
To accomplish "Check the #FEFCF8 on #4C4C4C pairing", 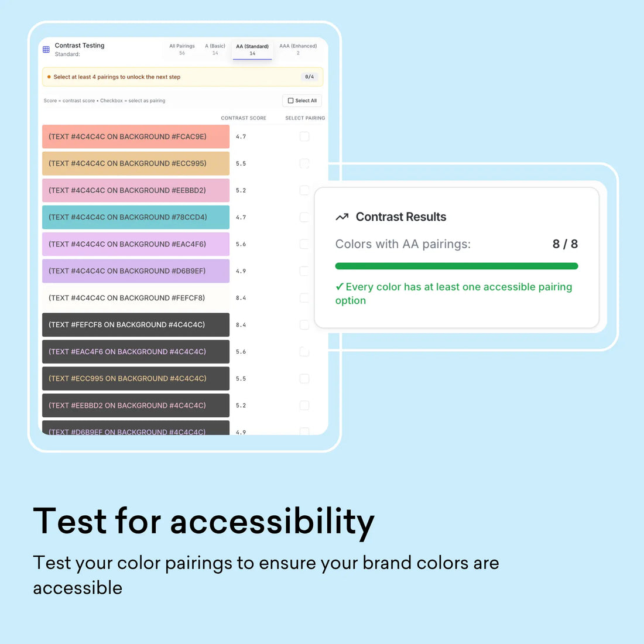I will click(304, 324).
